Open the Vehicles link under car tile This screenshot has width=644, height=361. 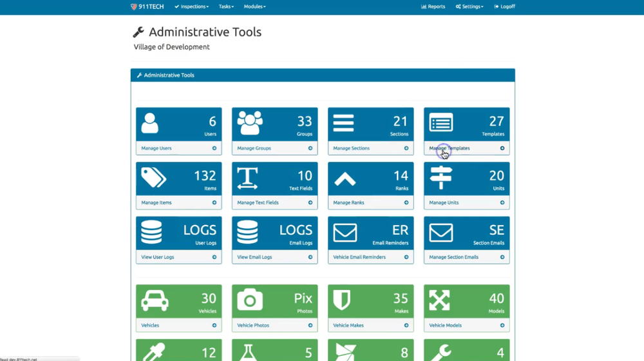pos(150,326)
